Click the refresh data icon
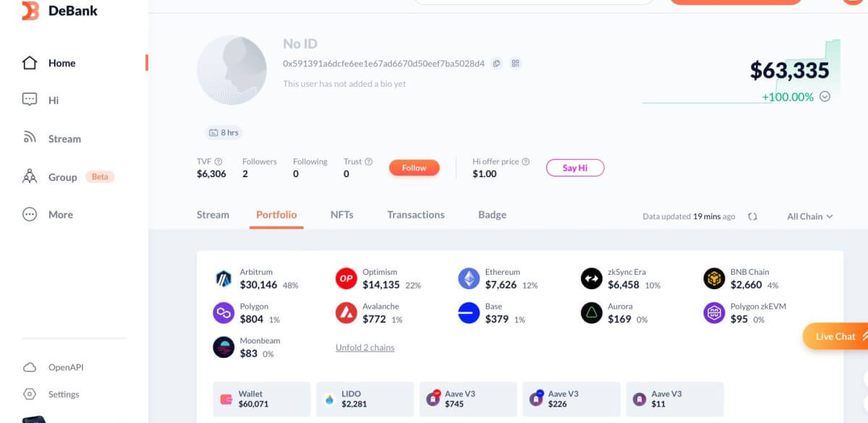The height and width of the screenshot is (423, 868). (752, 216)
